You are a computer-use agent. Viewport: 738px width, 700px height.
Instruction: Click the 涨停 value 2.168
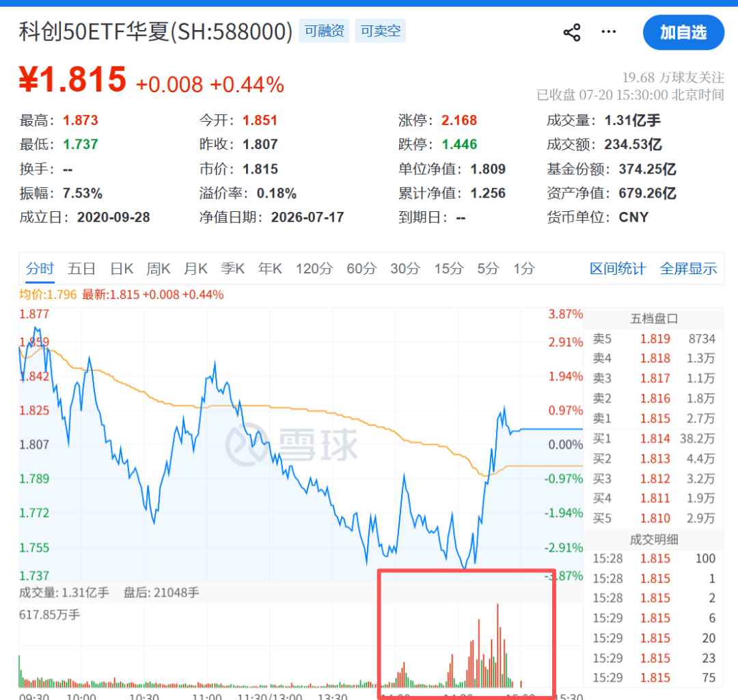click(x=459, y=120)
